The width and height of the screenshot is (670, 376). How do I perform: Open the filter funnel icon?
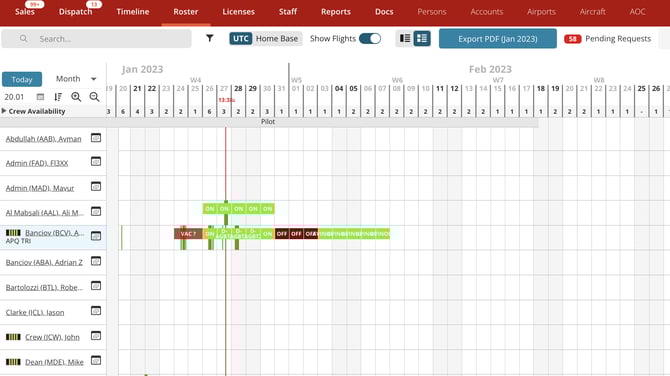pyautogui.click(x=209, y=38)
